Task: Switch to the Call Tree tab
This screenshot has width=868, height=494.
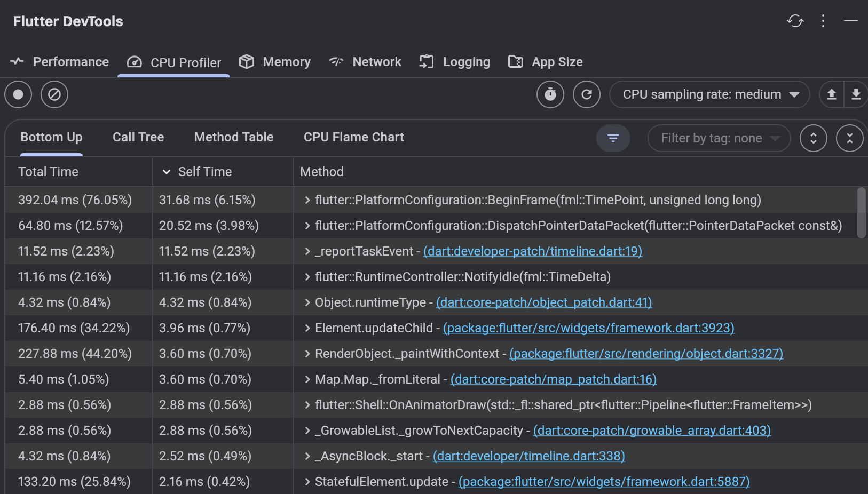Action: click(x=138, y=137)
